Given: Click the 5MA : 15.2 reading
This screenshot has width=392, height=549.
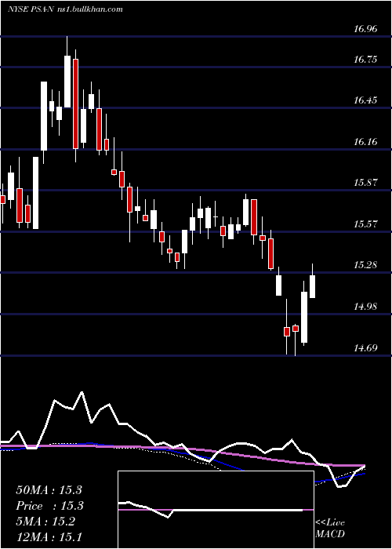Looking at the screenshot, I should pos(45,522).
